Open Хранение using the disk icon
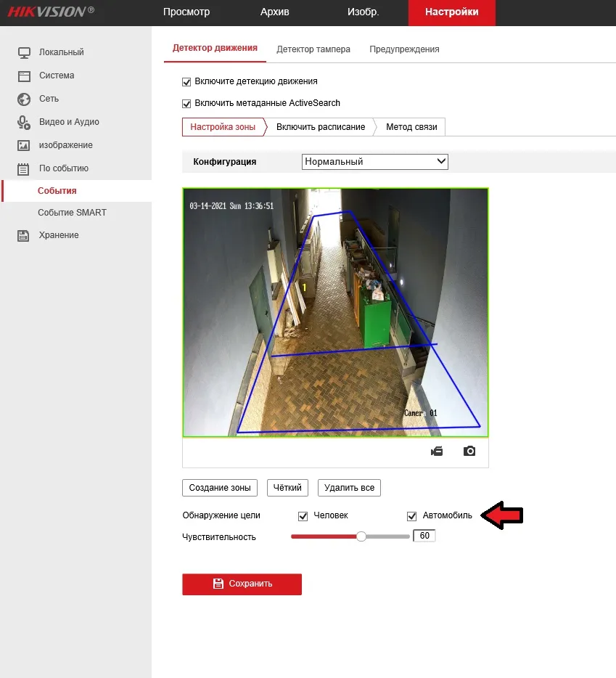Screen dimensions: 616x678 click(x=23, y=234)
